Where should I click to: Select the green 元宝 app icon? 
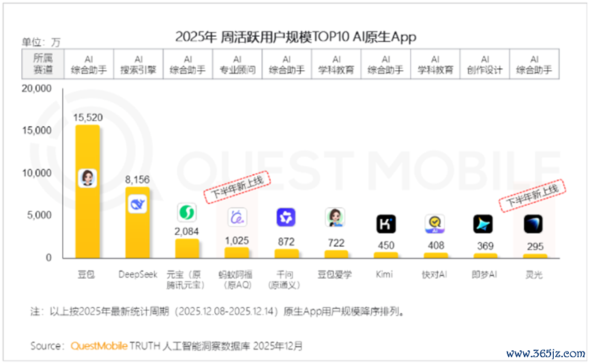pos(186,213)
